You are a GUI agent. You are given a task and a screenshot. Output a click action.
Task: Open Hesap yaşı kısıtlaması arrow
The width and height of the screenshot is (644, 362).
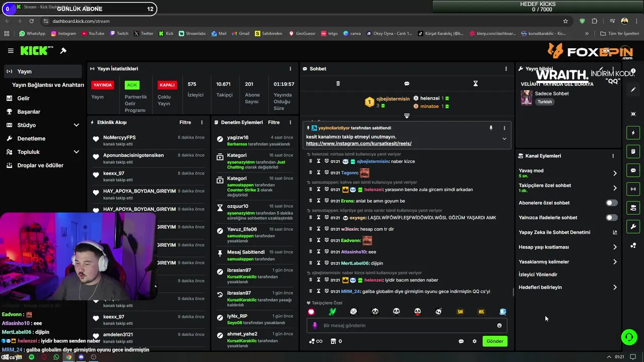pos(615,247)
